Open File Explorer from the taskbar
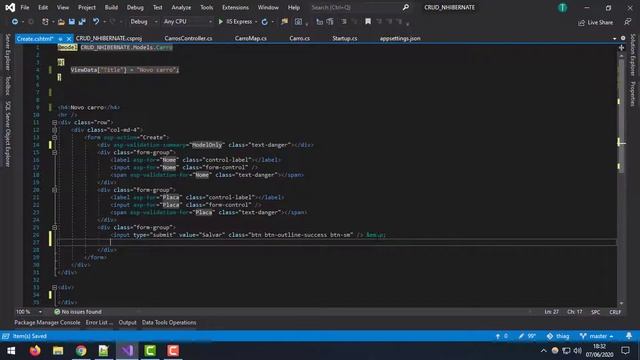 (58, 351)
